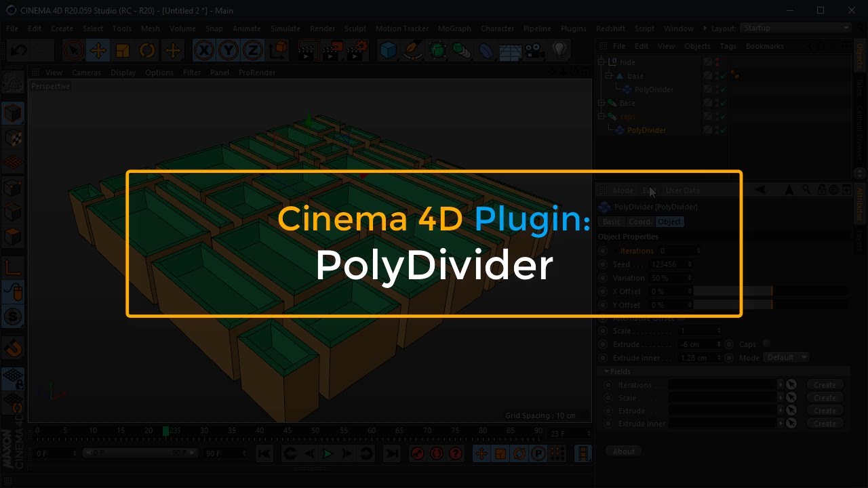Screen dimensions: 868x488
Task: Open the Create menu
Action: pos(62,28)
